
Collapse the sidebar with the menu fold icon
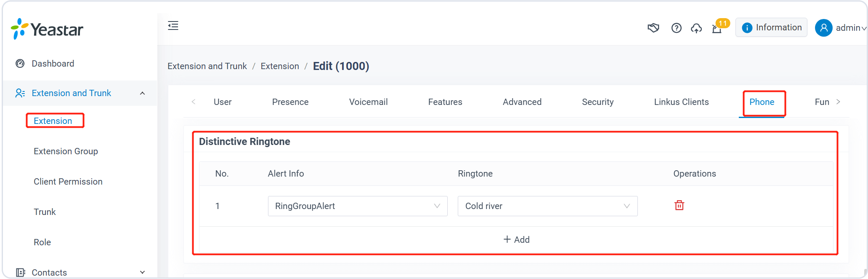tap(173, 26)
